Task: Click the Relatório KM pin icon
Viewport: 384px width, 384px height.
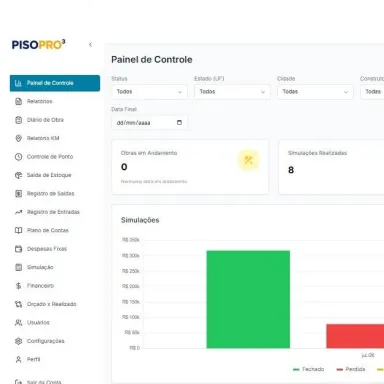Action: [x=19, y=138]
